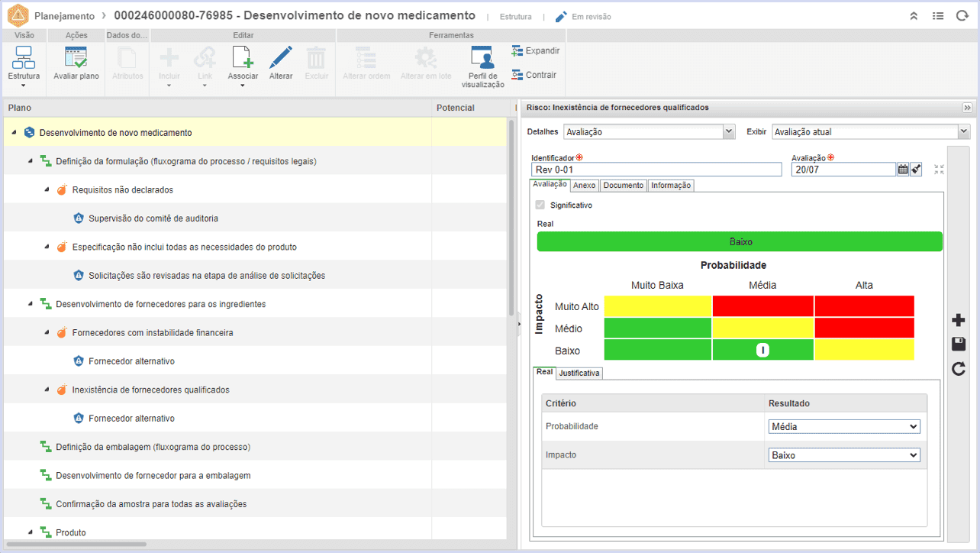Screen dimensions: 980x553
Task: Click the Expandir tree icon
Action: [x=517, y=50]
